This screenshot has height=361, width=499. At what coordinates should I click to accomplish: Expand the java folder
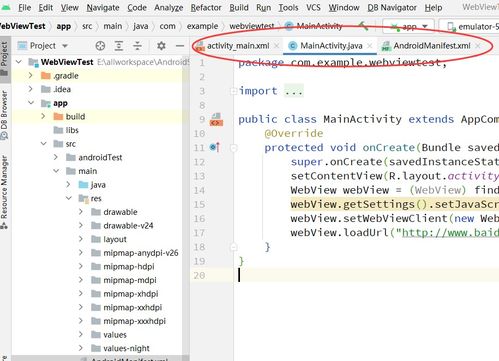pos(68,184)
